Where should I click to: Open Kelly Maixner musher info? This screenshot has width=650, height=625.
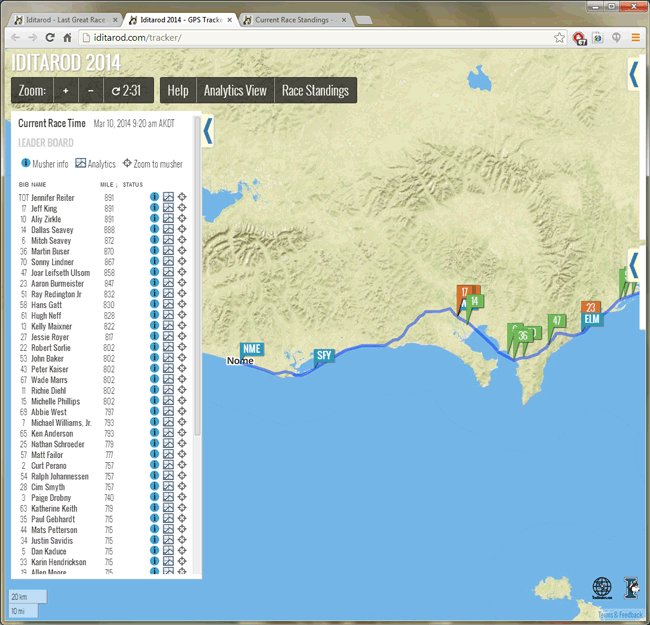click(154, 325)
